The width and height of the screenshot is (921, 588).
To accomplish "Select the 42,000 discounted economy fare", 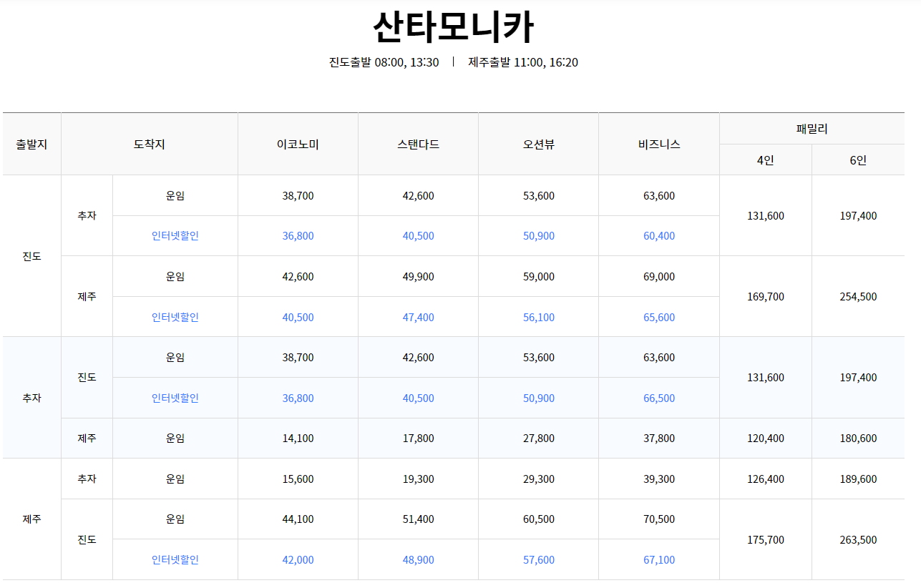I will point(298,560).
